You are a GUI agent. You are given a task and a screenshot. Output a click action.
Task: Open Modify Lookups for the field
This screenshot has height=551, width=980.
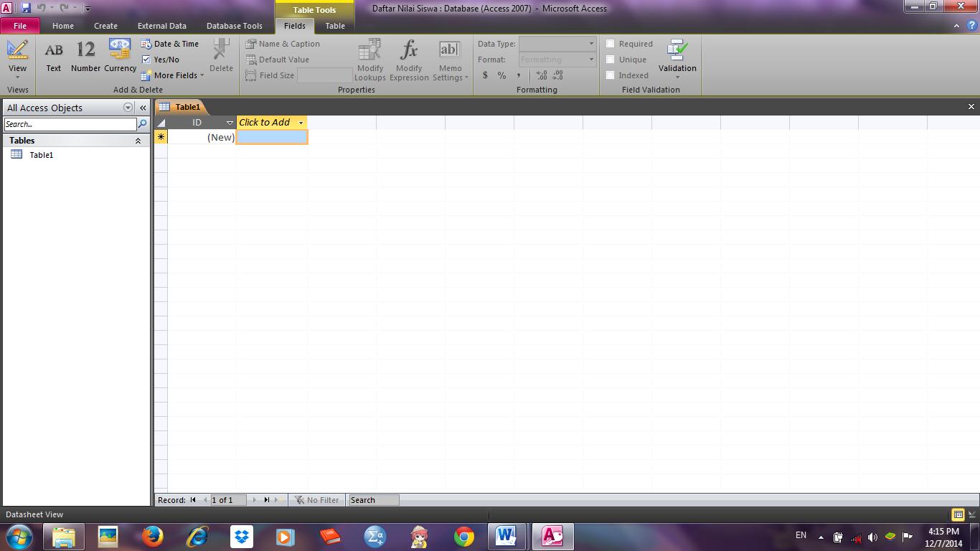(x=369, y=61)
